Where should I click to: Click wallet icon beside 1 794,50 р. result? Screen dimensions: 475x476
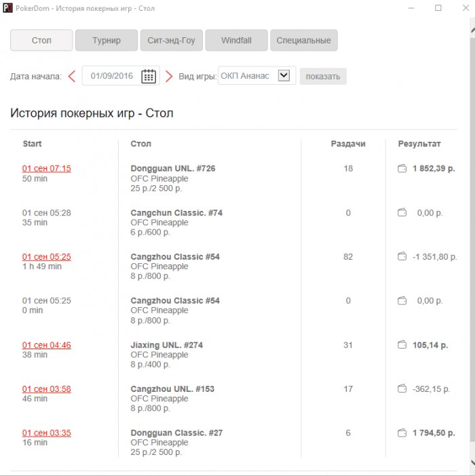[x=402, y=433]
